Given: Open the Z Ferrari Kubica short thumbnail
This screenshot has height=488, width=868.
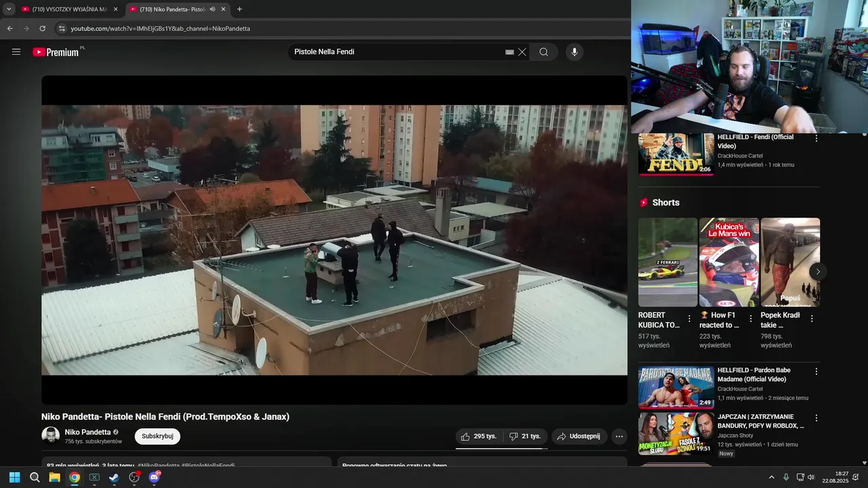Looking at the screenshot, I should pos(667,262).
